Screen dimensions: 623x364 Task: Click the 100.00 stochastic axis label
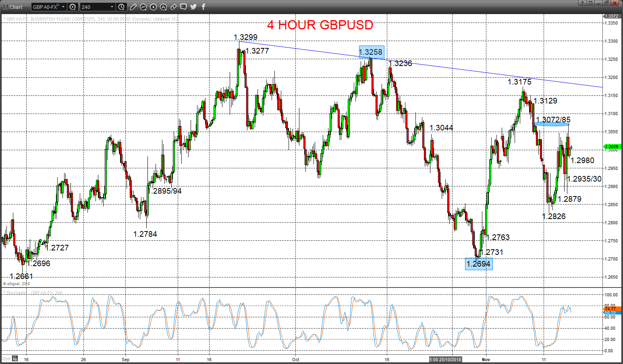click(612, 295)
